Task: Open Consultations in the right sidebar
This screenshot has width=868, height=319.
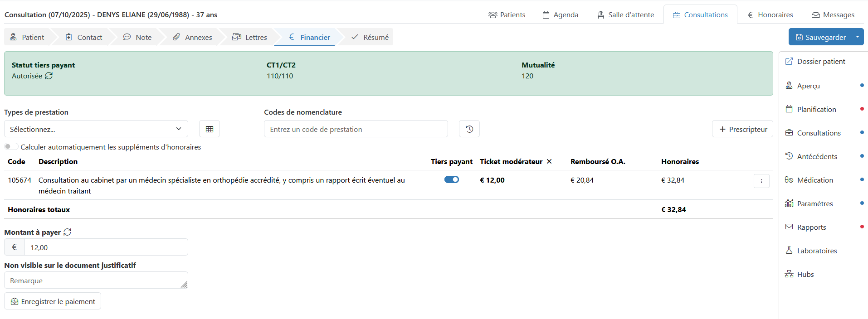Action: [x=813, y=133]
